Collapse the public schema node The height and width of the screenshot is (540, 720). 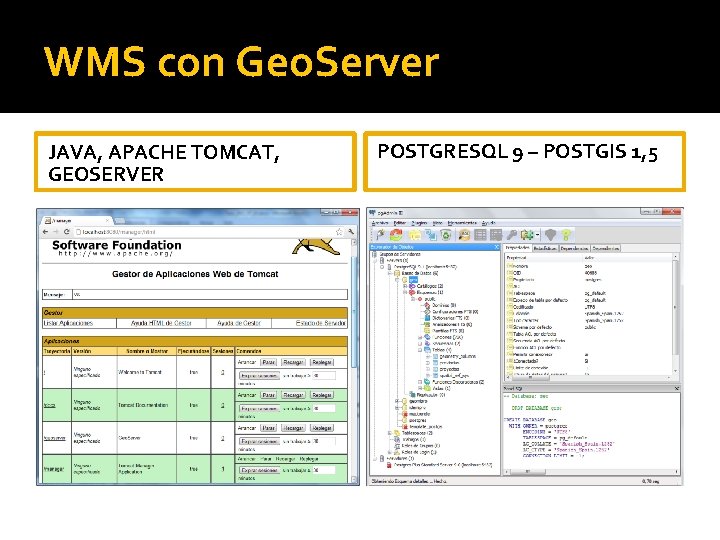[x=412, y=299]
